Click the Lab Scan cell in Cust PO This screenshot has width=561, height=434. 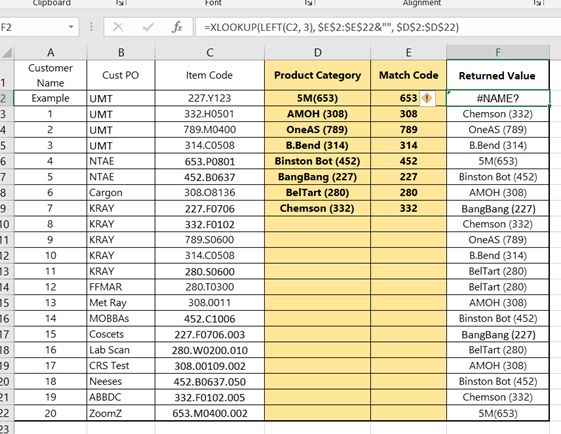[x=121, y=350]
